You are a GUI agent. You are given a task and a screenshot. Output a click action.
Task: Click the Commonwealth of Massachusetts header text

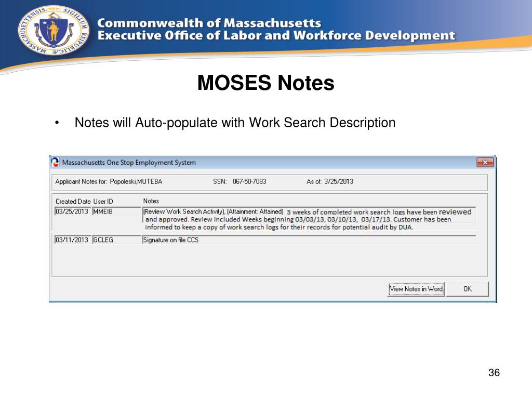(209, 23)
